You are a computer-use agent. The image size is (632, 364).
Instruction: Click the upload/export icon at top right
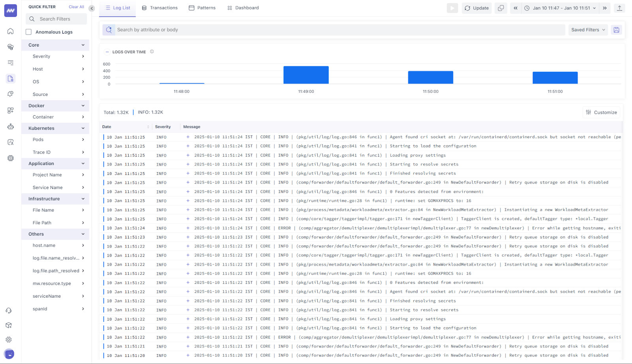[619, 8]
